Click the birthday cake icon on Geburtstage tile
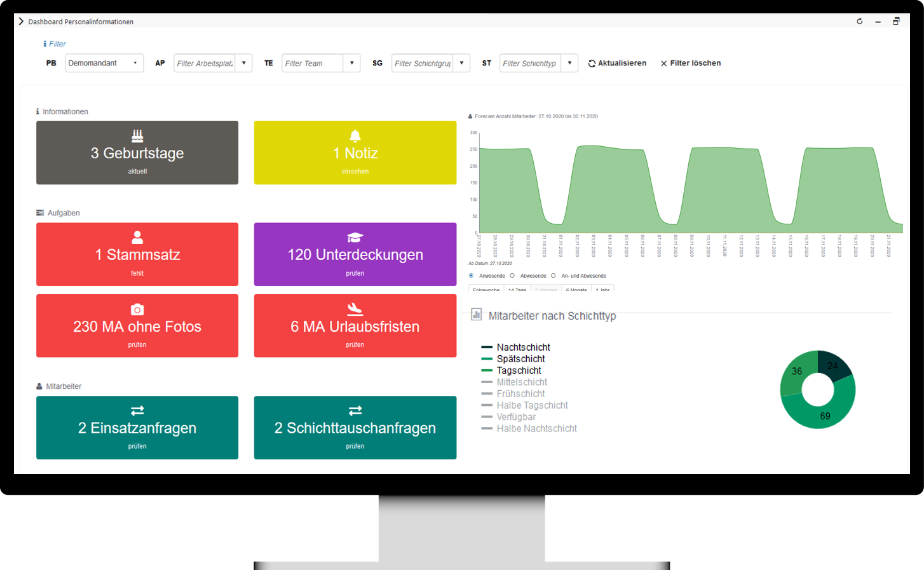924x570 pixels. point(137,136)
